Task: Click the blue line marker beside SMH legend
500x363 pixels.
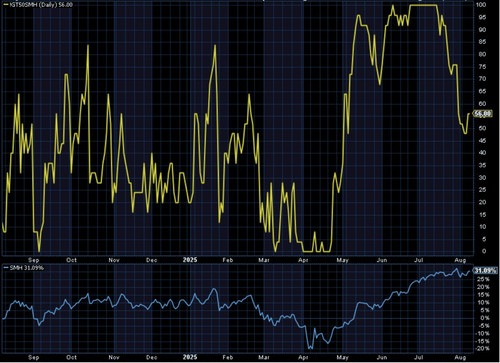Action: point(6,268)
